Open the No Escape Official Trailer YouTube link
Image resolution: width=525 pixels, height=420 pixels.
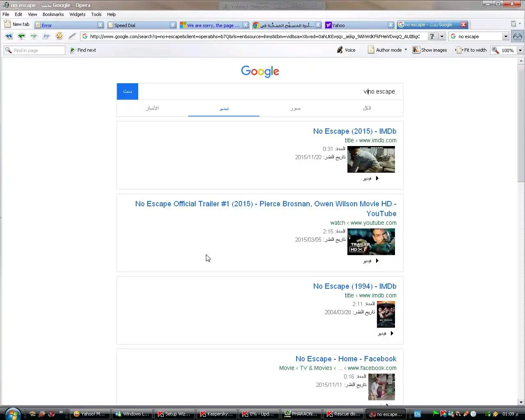point(266,209)
